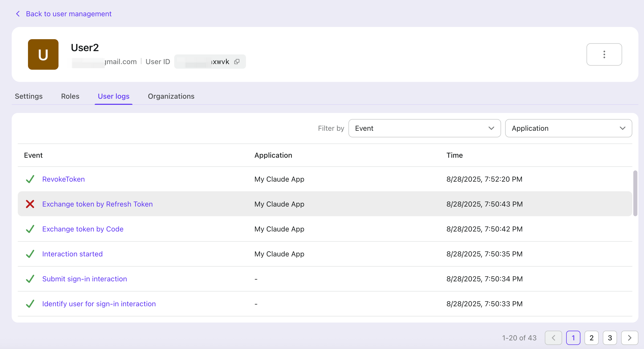644x349 pixels.
Task: Select the User logs tab
Action: pos(114,96)
